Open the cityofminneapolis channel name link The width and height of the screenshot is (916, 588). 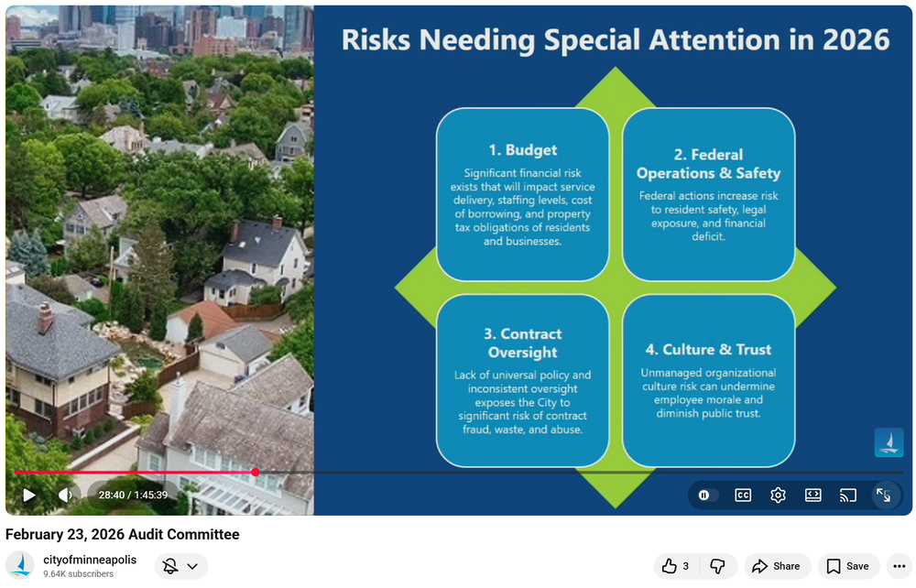click(90, 560)
